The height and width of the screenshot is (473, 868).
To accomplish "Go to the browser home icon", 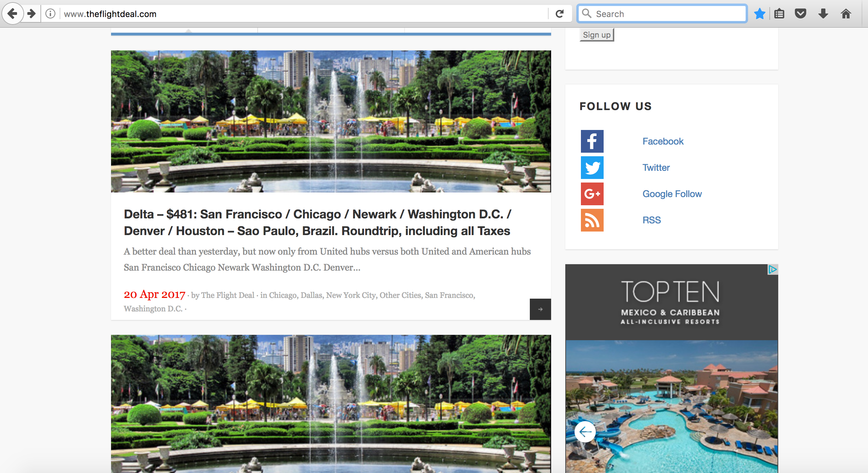I will point(846,14).
